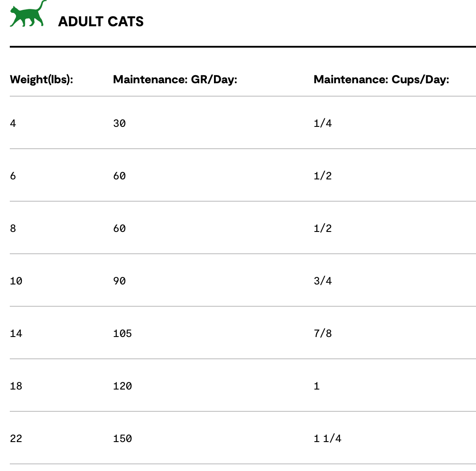Select the 120 grams per day value

click(122, 386)
